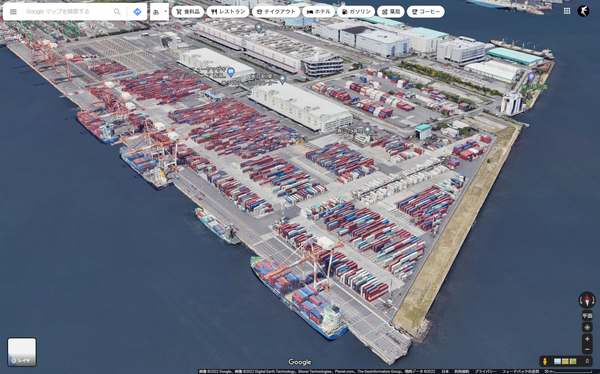600x374 pixels.
Task: Click the first imagery thumbnail beside Pegman
Action: pos(557,361)
